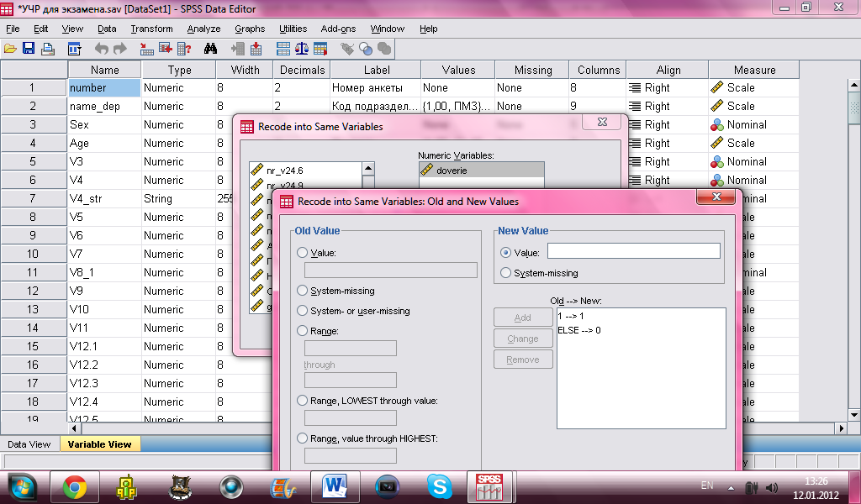The width and height of the screenshot is (861, 504).
Task: Open the Variables info icon
Action: coord(184,49)
